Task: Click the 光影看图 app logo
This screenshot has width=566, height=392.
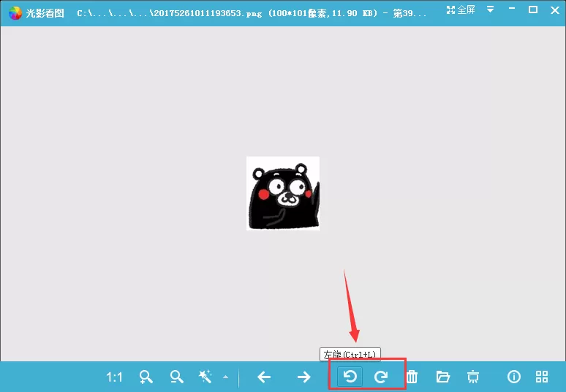Action: [15, 13]
